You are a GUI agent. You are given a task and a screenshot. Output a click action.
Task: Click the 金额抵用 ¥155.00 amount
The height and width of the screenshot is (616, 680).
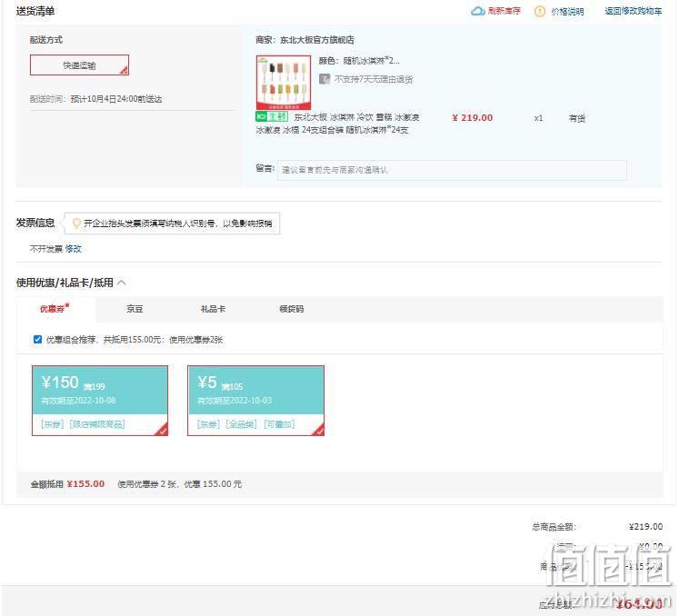click(85, 483)
